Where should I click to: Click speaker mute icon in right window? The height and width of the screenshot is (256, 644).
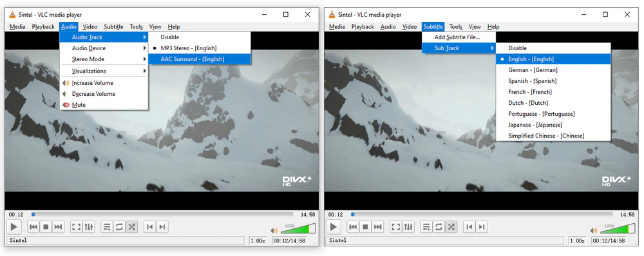tap(594, 230)
